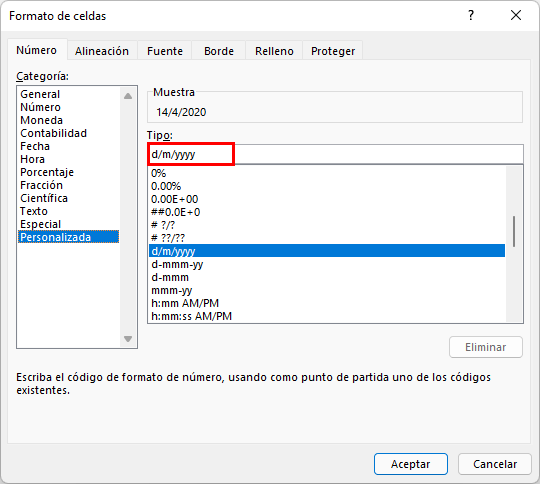
Task: Select Personalizada category
Action: click(69, 237)
